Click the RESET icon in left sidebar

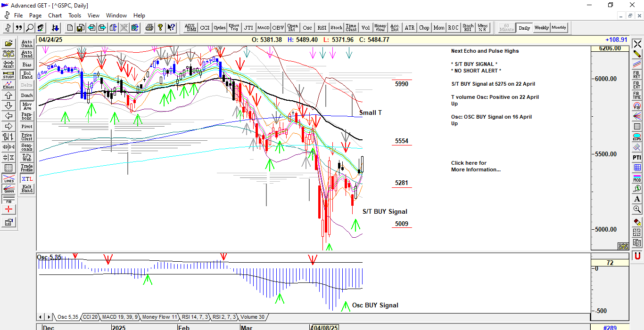click(x=8, y=64)
